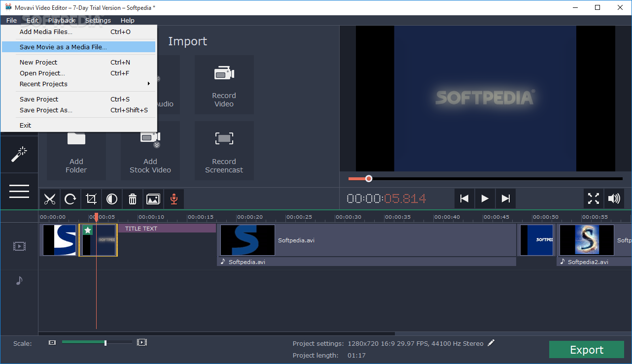Choose Save Movie as a Media File
The image size is (632, 364).
[79, 47]
